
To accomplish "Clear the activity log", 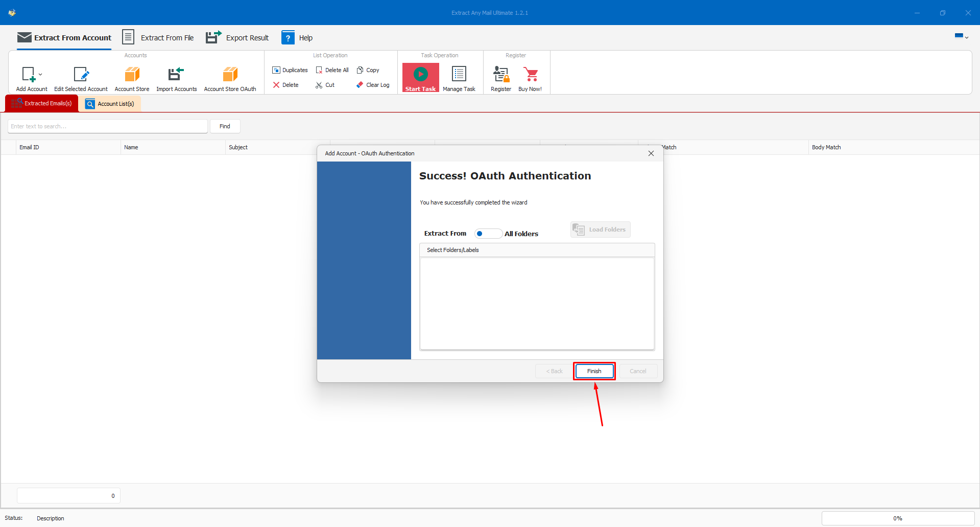I will click(372, 85).
